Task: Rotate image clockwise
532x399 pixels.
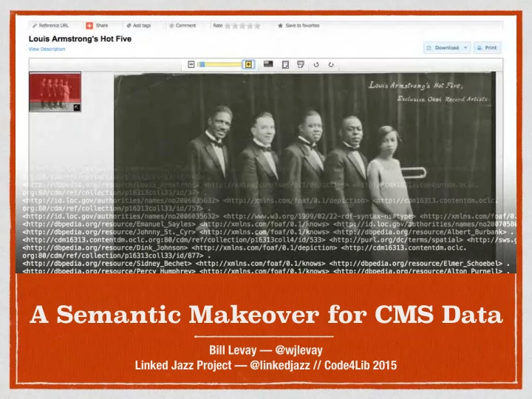Action: click(331, 64)
